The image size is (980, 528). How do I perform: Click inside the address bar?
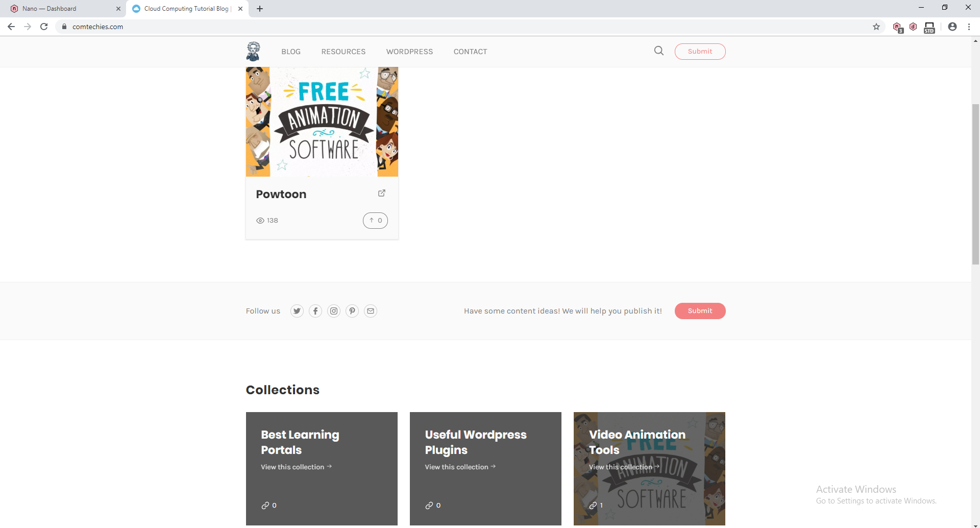click(204, 27)
